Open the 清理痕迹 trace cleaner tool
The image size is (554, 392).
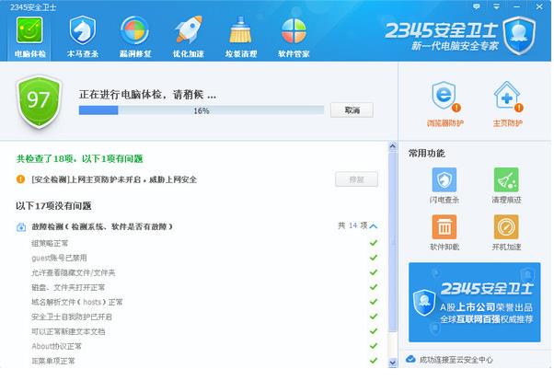coord(506,184)
